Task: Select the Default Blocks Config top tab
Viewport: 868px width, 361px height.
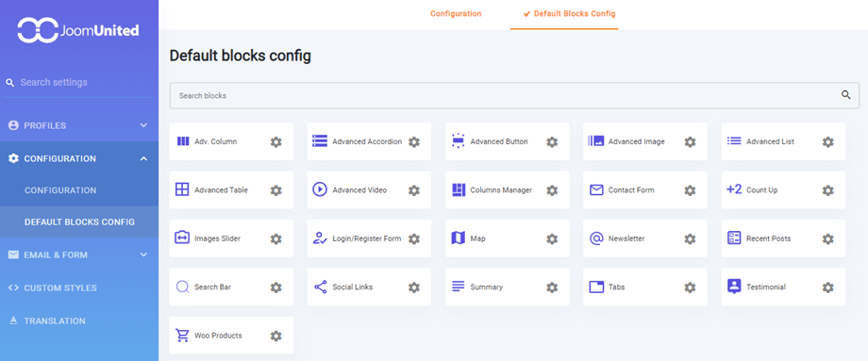Action: [569, 14]
